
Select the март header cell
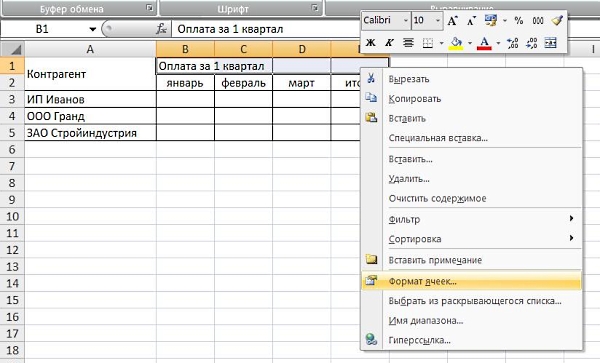302,83
